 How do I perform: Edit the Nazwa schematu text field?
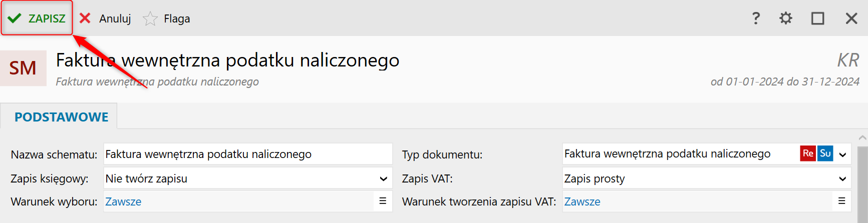pyautogui.click(x=248, y=154)
